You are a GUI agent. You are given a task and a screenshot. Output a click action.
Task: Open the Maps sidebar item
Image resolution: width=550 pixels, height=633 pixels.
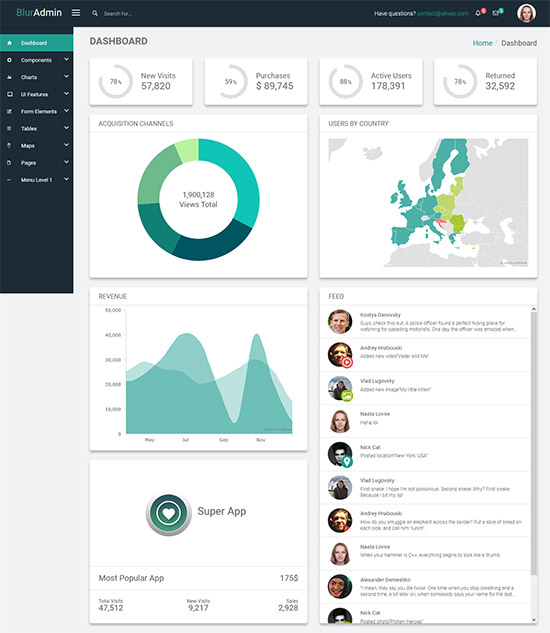pyautogui.click(x=36, y=146)
